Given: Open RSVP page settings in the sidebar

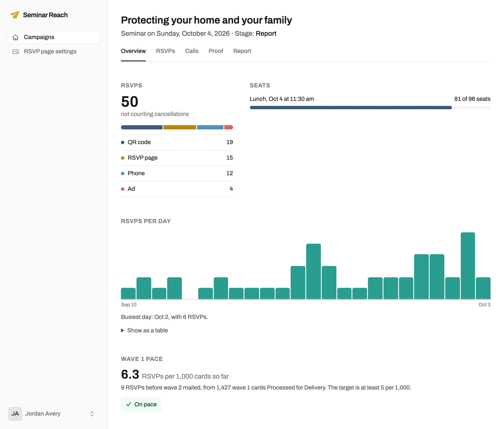Looking at the screenshot, I should click(x=54, y=51).
